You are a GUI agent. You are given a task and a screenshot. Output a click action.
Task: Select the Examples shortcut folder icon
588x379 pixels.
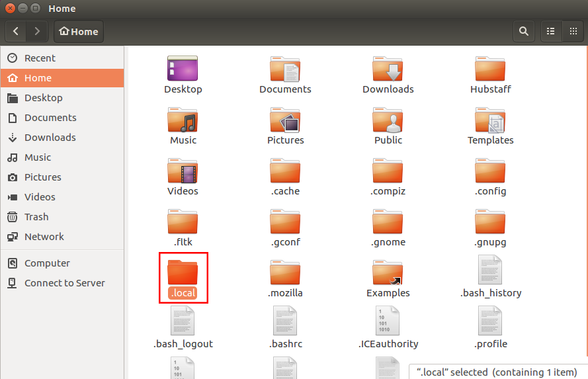(x=388, y=273)
